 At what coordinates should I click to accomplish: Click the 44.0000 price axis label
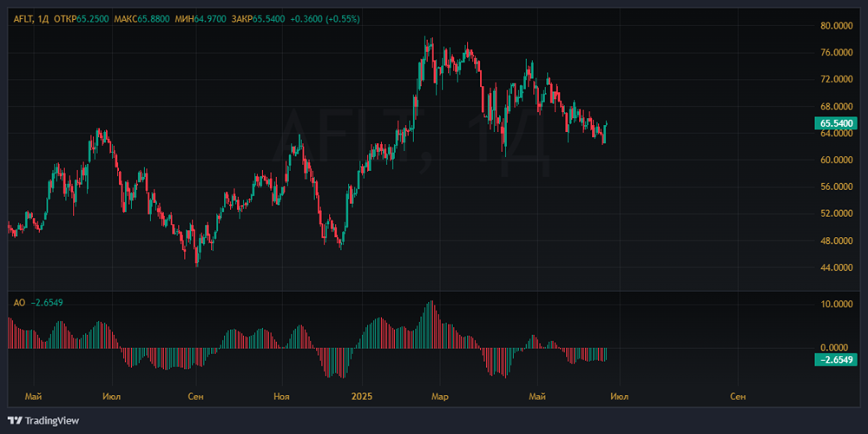[x=837, y=267]
